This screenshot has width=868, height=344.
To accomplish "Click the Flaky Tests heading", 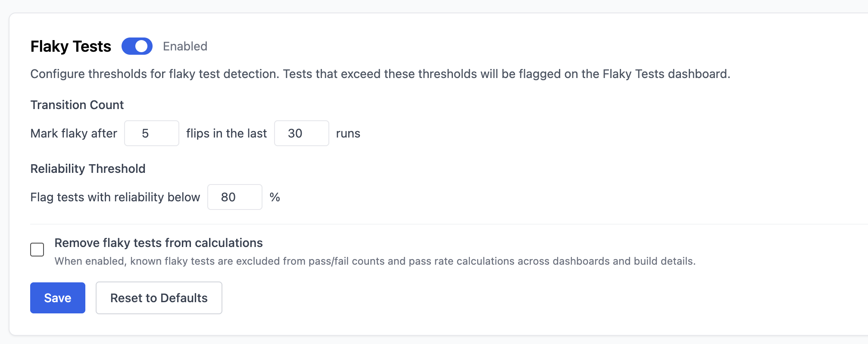I will coord(71,46).
